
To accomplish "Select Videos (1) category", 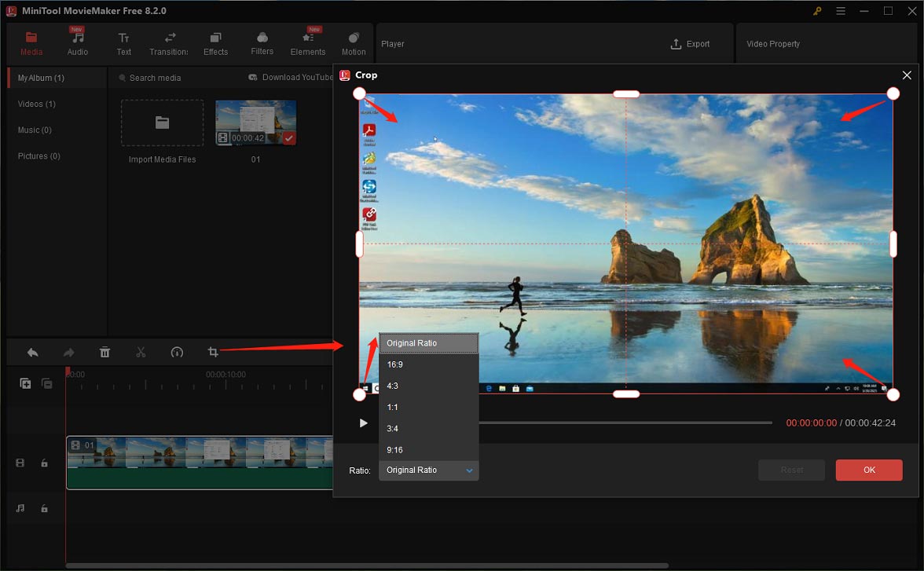I will [x=36, y=104].
